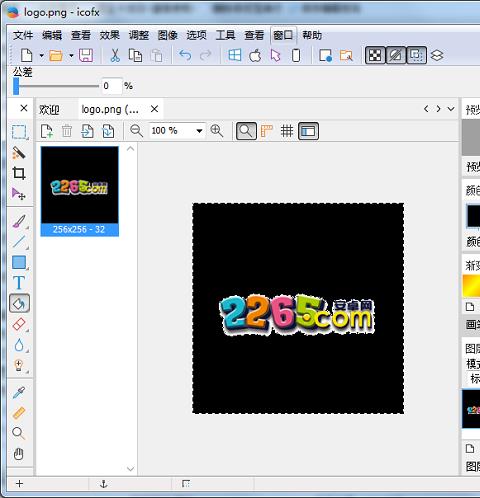Open the 图像 menu
This screenshot has width=480, height=498.
(x=168, y=35)
